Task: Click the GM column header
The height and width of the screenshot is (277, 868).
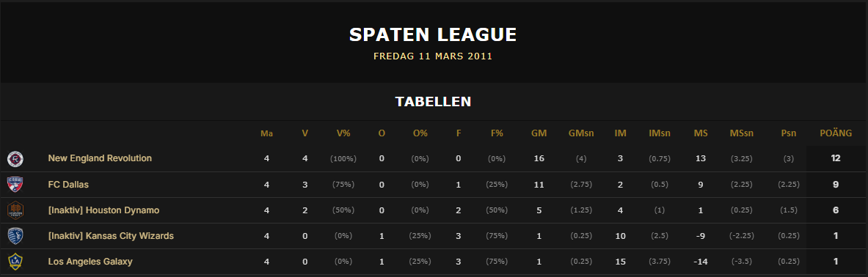Action: (539, 133)
